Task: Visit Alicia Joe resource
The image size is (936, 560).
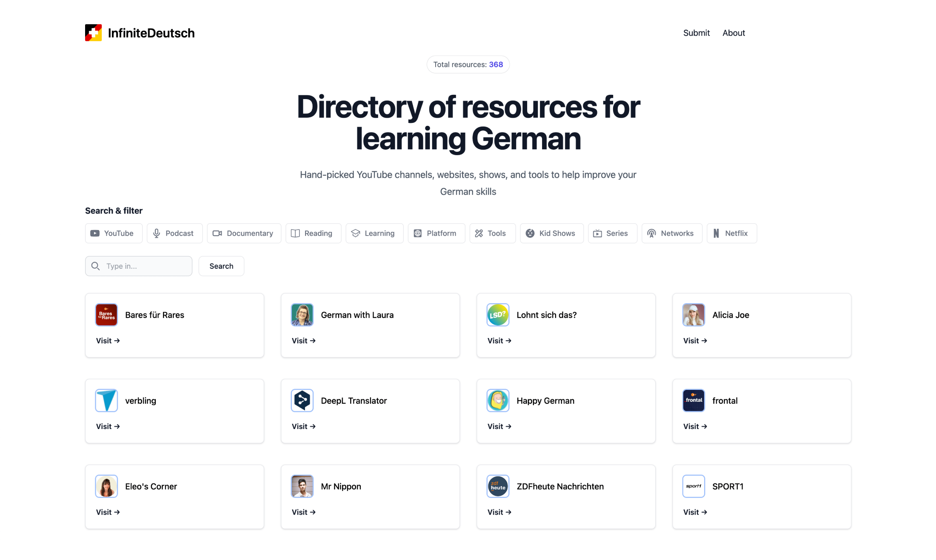Action: [695, 341]
